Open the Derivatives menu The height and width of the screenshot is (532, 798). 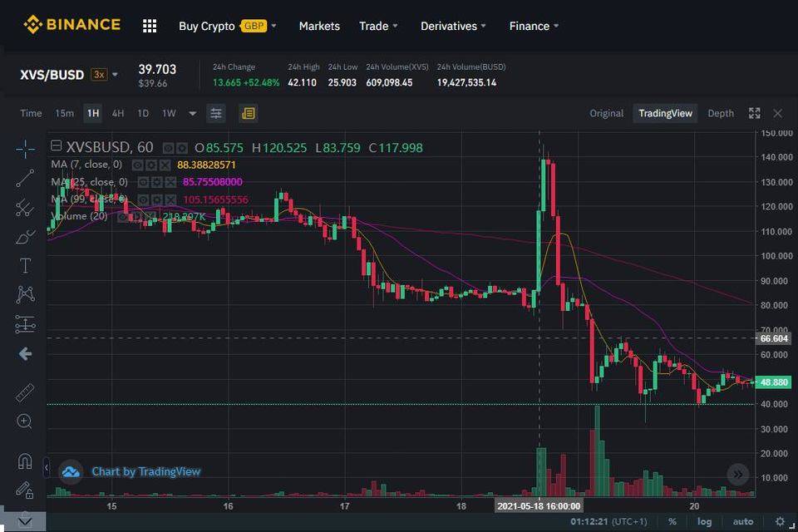(449, 26)
